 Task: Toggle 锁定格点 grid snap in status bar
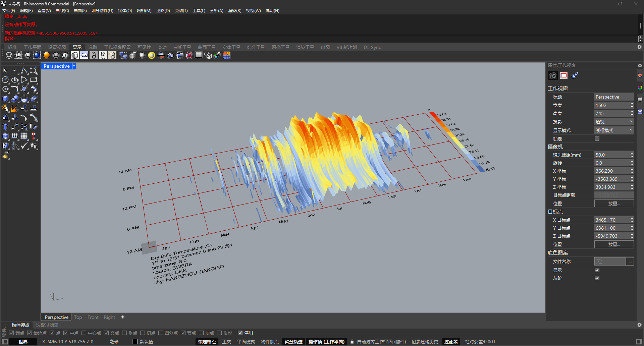207,342
